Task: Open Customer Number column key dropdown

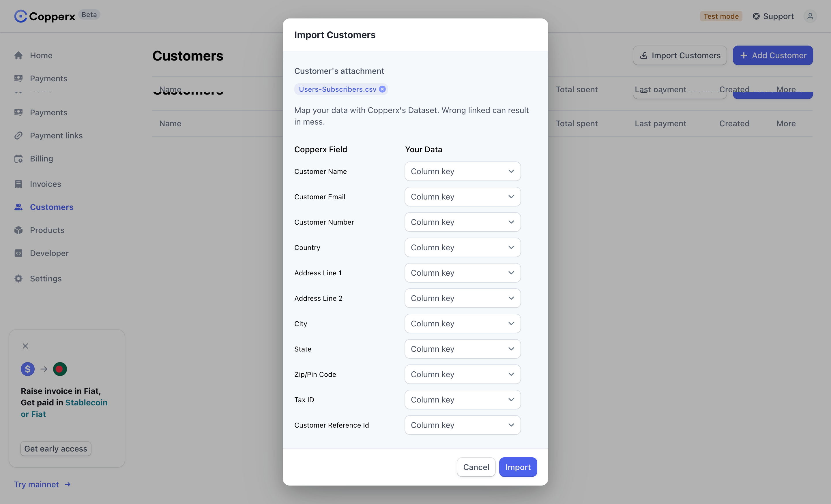Action: [x=462, y=222]
